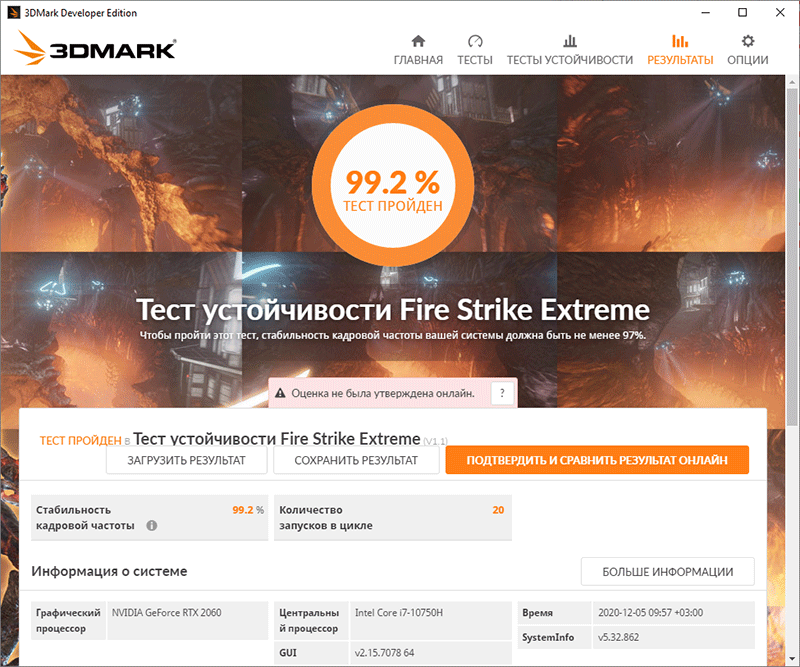Click the home icon above ГЛАВНАЯ
This screenshot has width=800, height=667.
click(418, 41)
